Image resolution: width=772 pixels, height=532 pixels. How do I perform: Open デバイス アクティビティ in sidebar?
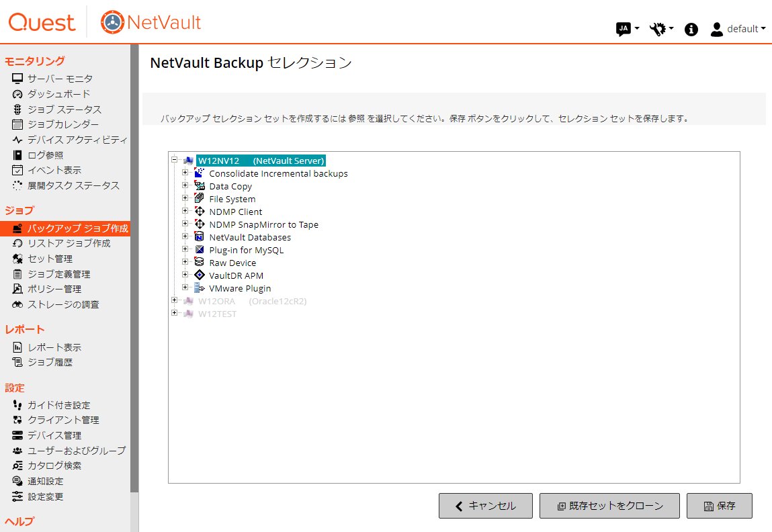(x=77, y=140)
